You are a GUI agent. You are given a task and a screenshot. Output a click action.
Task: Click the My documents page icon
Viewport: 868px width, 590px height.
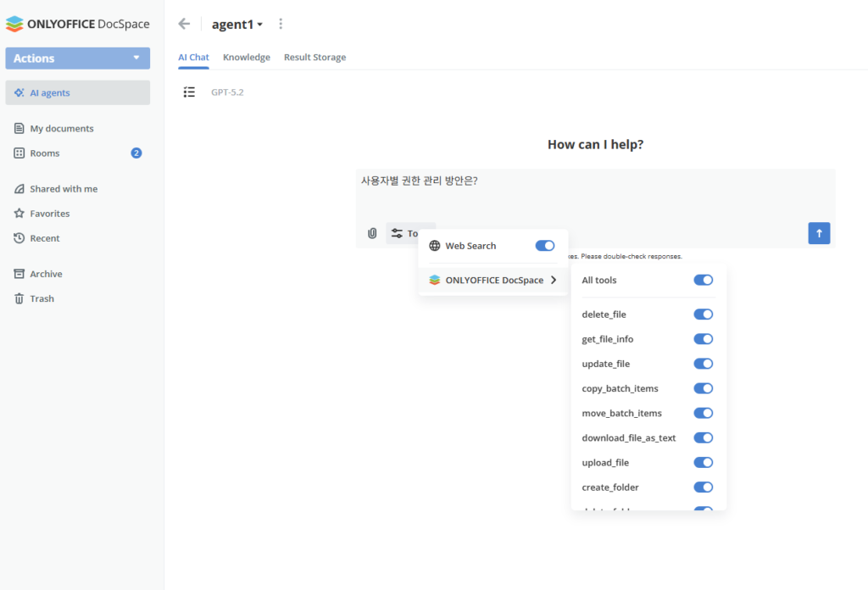point(19,128)
